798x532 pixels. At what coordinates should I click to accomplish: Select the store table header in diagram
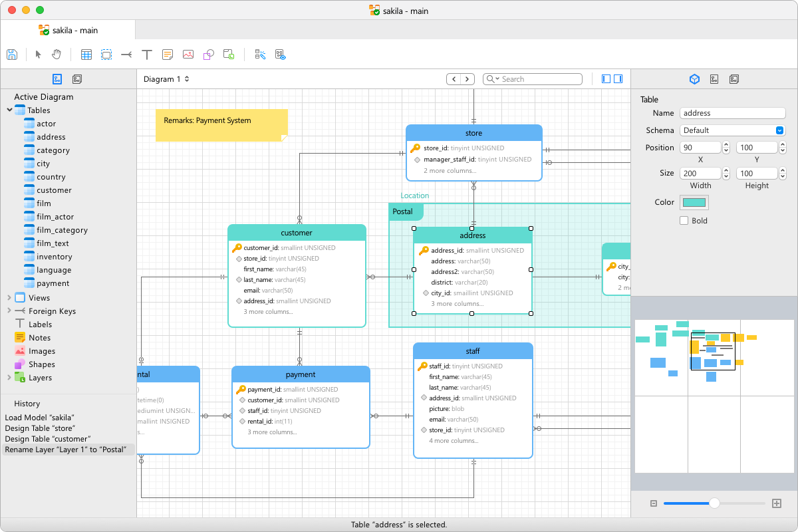click(x=474, y=133)
